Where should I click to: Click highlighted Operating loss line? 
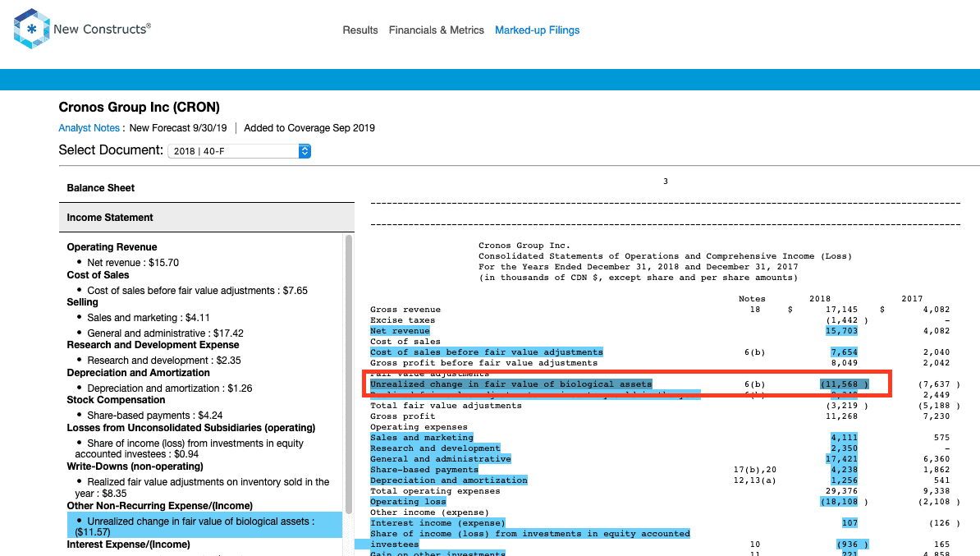[x=408, y=502]
